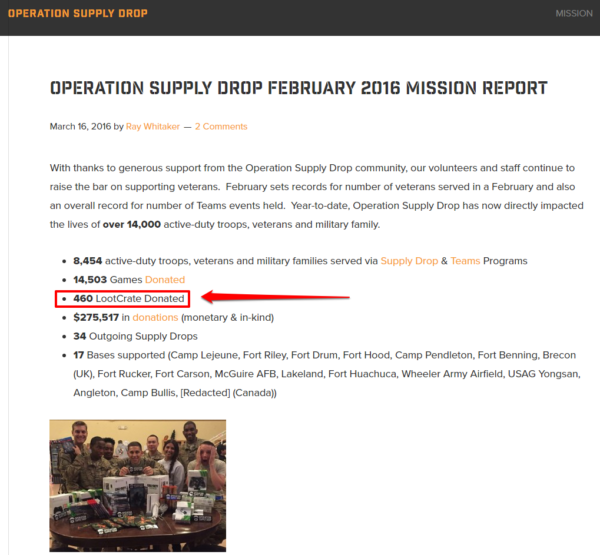Screen dimensions: 600x555
Task: Open the Teams program link
Action: 465,261
